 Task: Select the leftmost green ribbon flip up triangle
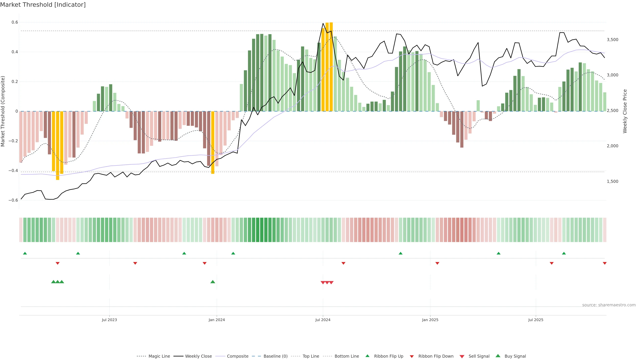click(25, 253)
